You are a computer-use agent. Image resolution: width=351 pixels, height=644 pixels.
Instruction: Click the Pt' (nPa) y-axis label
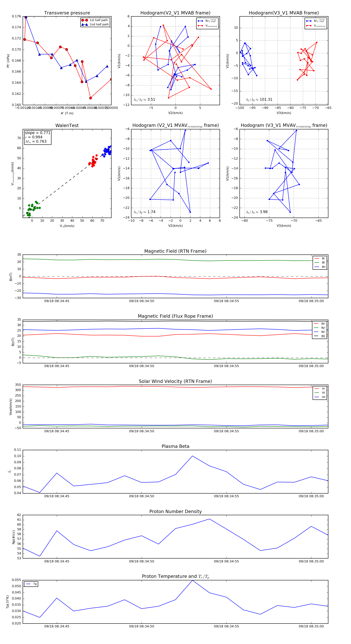[x=8, y=61]
